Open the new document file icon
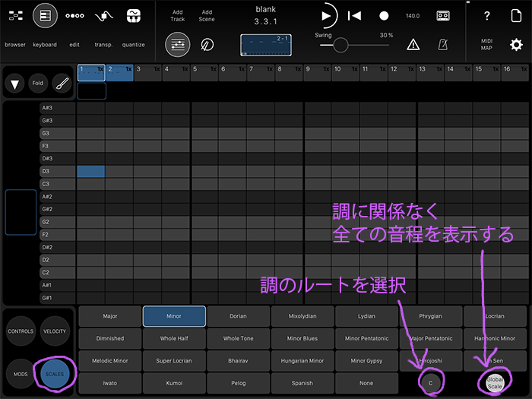The width and height of the screenshot is (532, 399). pos(516,16)
